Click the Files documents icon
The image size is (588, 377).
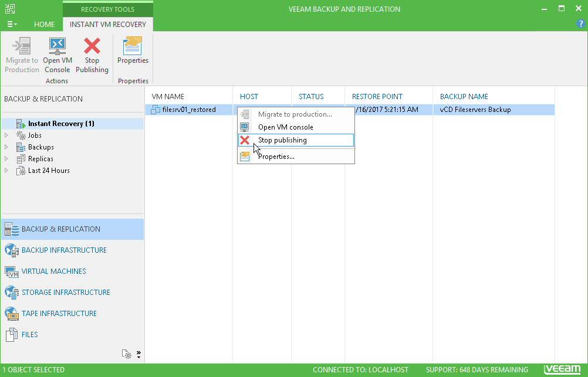[x=12, y=335]
